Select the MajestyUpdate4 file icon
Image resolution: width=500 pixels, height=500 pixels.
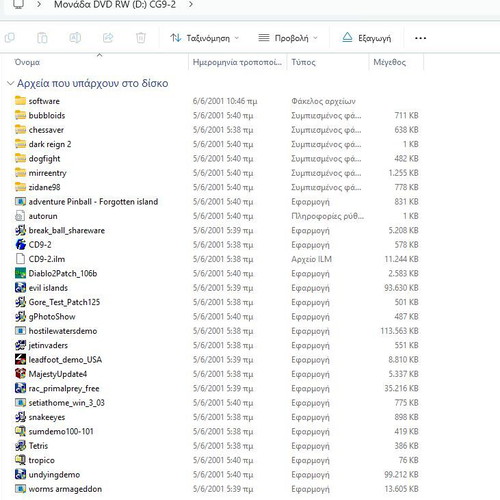point(20,374)
